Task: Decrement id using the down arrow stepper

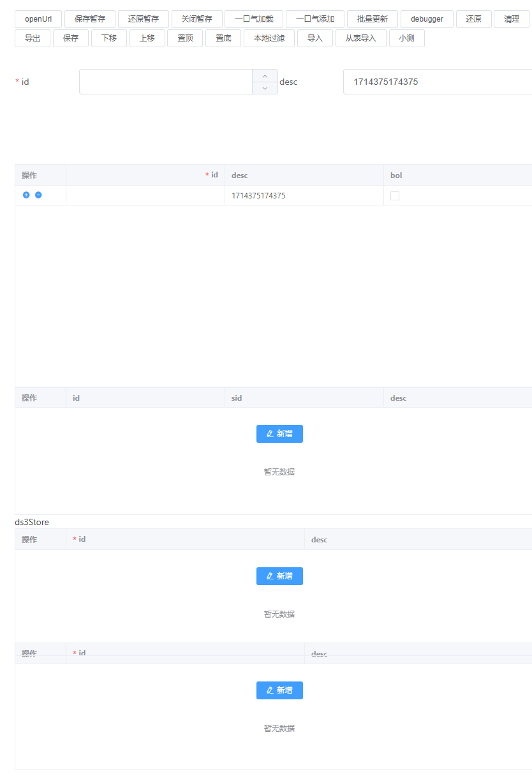Action: coord(265,88)
